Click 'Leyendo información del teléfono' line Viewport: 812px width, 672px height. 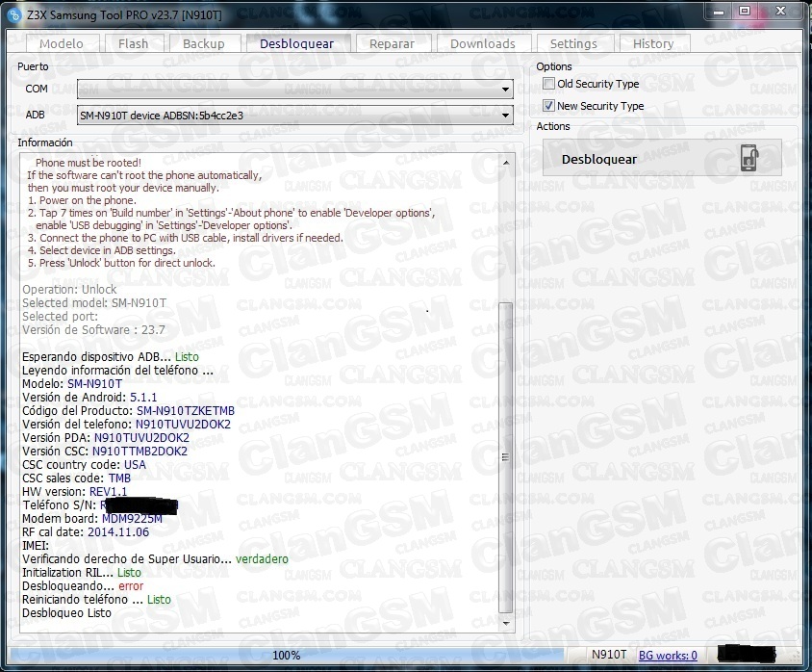point(117,371)
